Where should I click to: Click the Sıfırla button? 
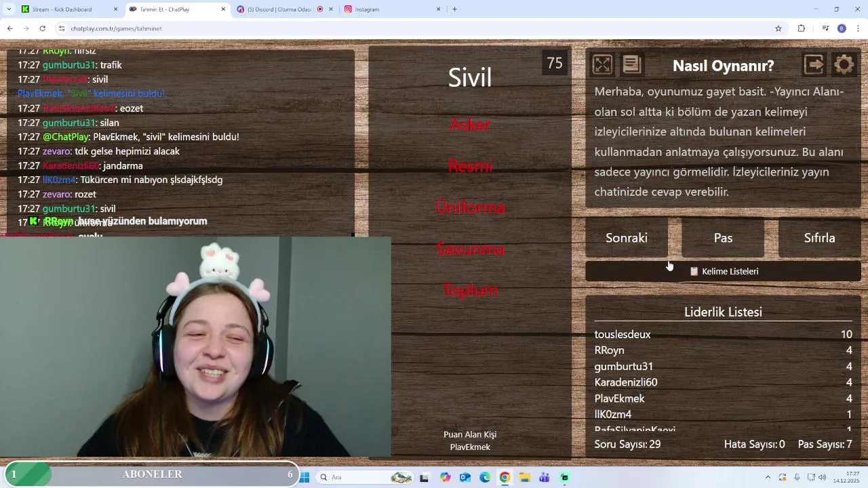pos(819,238)
